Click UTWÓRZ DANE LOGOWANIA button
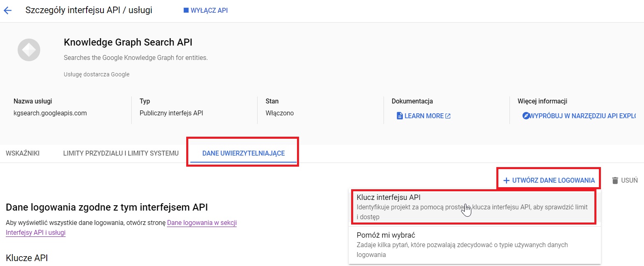The height and width of the screenshot is (266, 644). [x=549, y=180]
